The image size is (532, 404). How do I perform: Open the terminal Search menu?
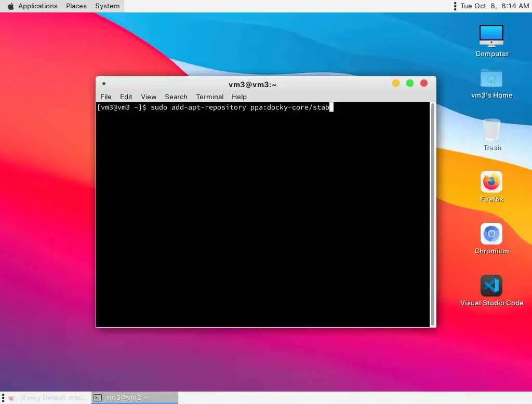coord(176,97)
